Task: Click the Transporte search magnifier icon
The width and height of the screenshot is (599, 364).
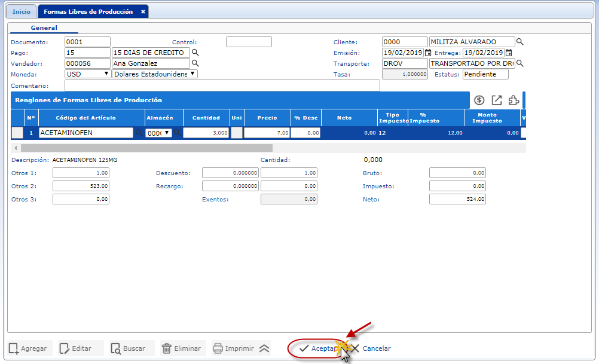Action: (x=520, y=63)
